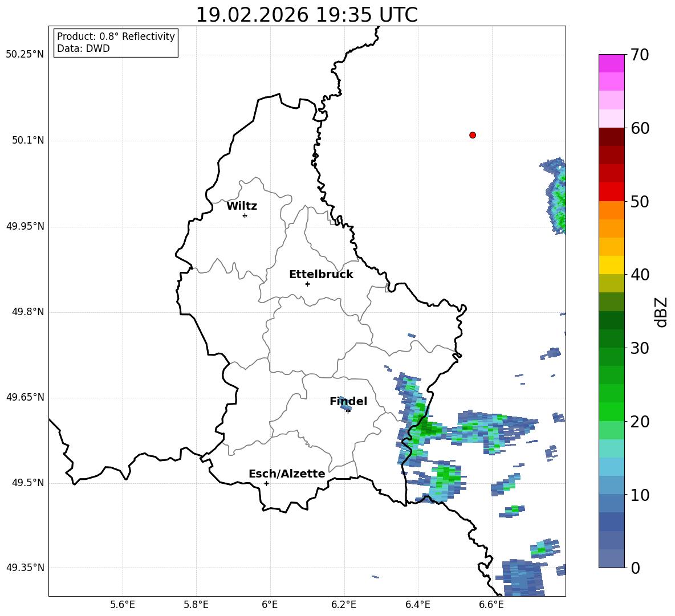Click the yellow colorbar segment above 40
675x616 pixels.
pos(612,265)
